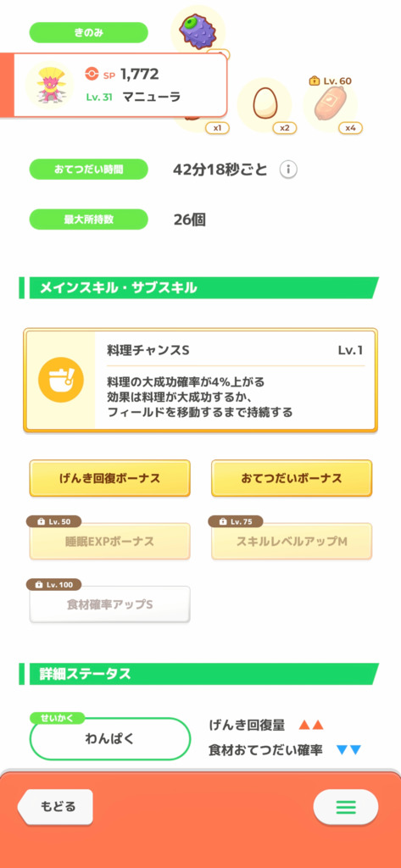Tap the きのみ label
The width and height of the screenshot is (401, 868).
89,33
